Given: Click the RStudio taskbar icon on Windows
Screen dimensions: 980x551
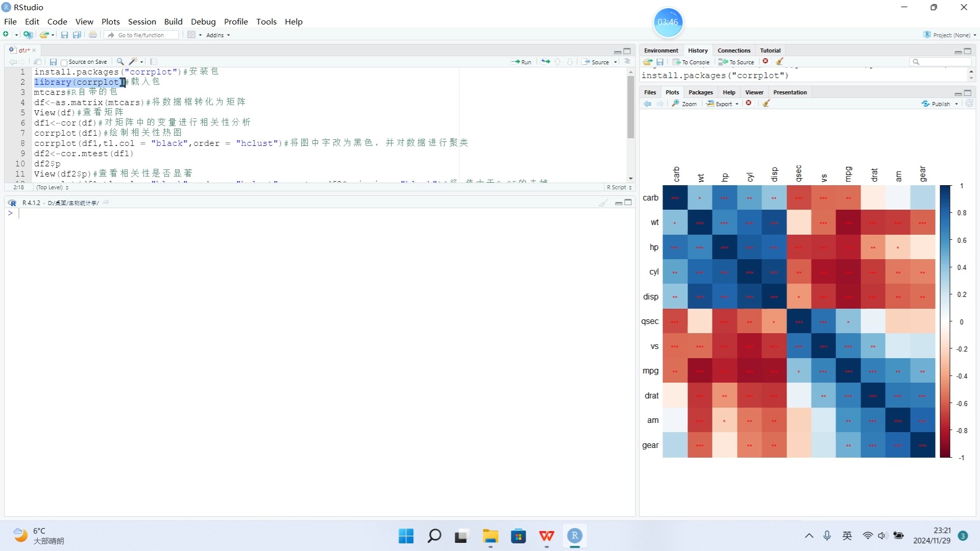Looking at the screenshot, I should click(574, 536).
